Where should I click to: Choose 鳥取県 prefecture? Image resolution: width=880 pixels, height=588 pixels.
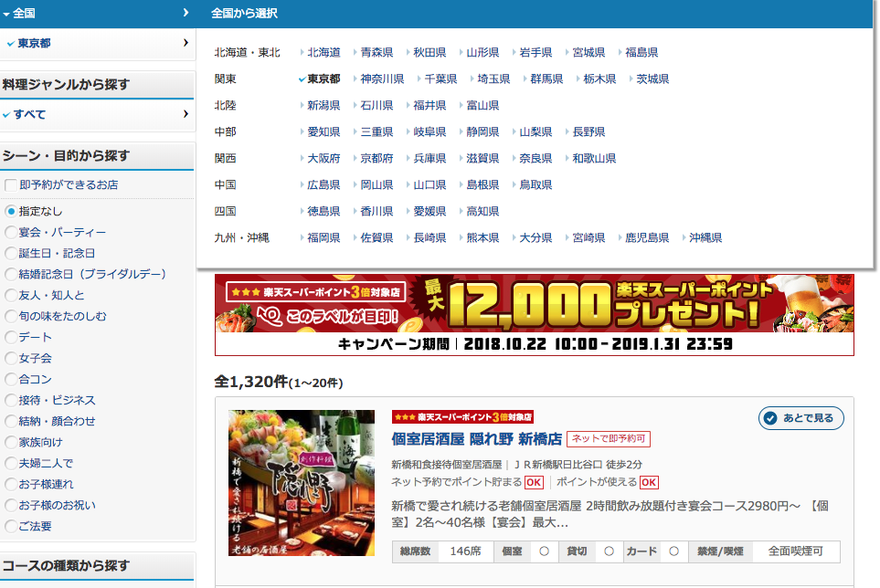(x=535, y=185)
